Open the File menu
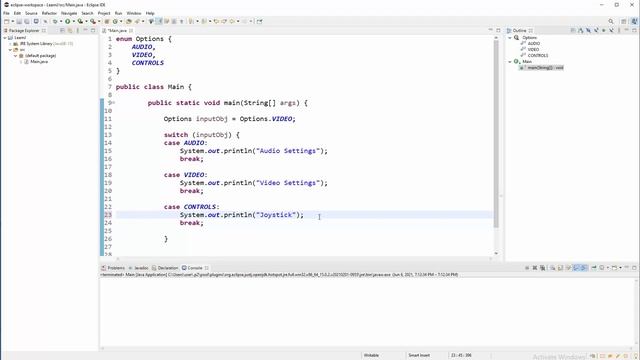640x360 pixels. tap(6, 13)
